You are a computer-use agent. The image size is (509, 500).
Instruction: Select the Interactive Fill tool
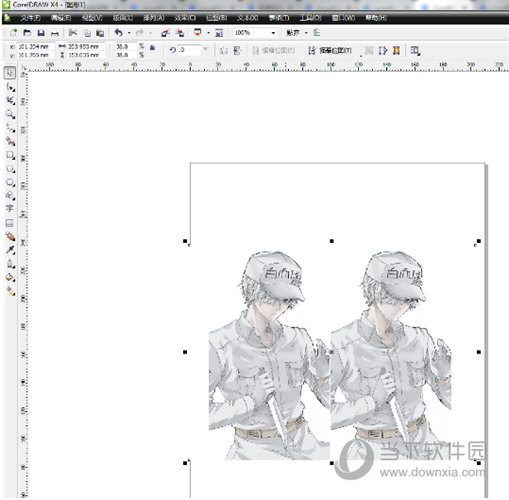pyautogui.click(x=10, y=291)
